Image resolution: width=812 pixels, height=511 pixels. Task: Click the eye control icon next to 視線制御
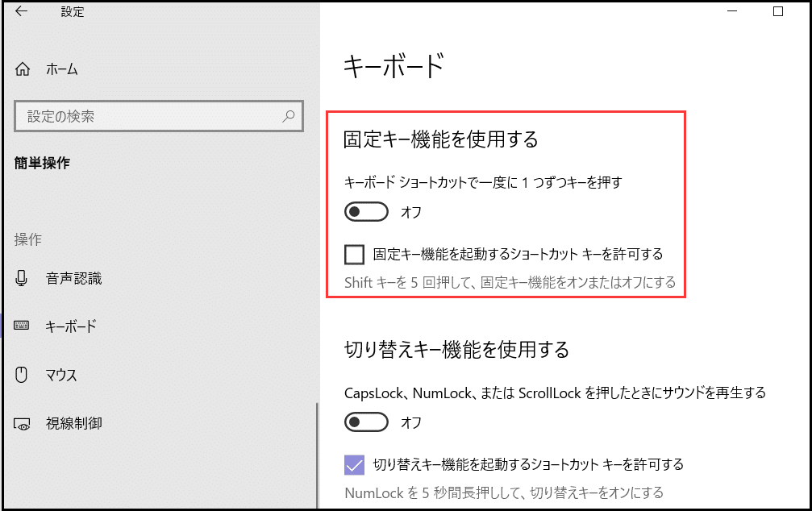tap(22, 423)
